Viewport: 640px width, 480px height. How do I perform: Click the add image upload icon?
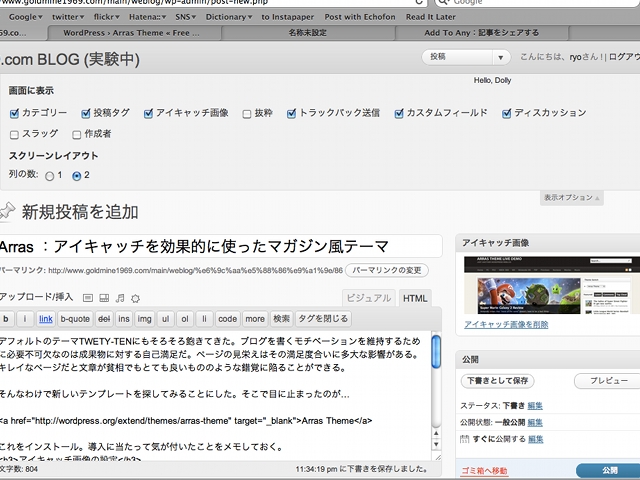pyautogui.click(x=88, y=298)
